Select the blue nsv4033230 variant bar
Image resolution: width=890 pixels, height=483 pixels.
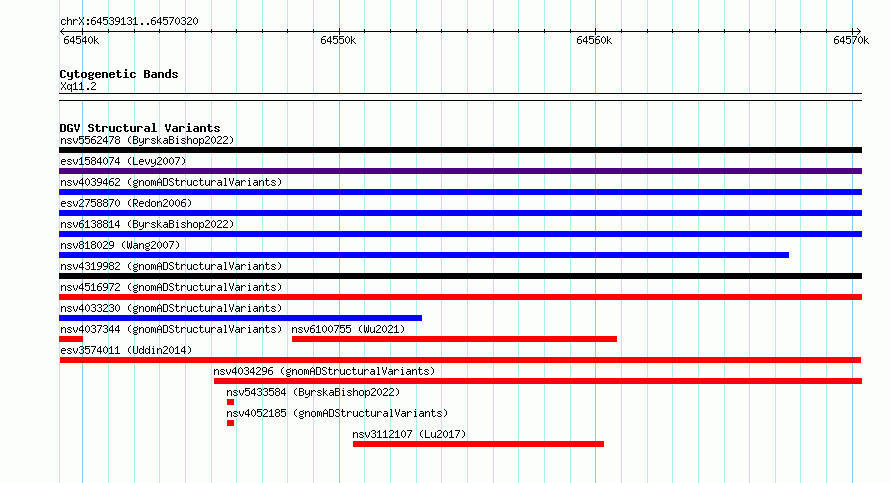coord(241,318)
